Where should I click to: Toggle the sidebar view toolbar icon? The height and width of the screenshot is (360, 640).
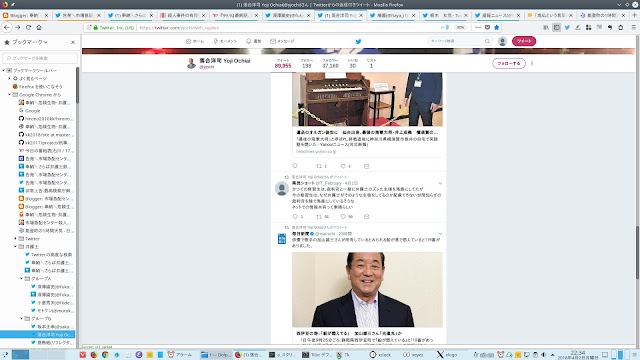pyautogui.click(x=556, y=27)
